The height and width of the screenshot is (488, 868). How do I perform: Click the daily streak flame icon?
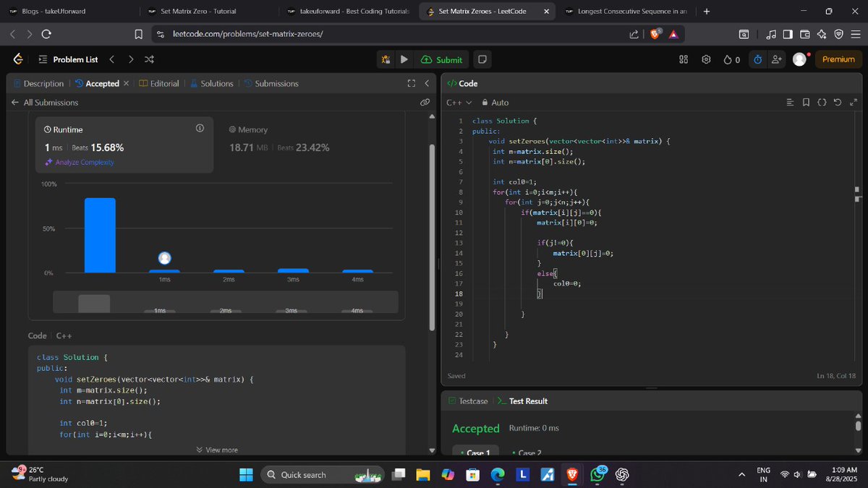pyautogui.click(x=728, y=60)
